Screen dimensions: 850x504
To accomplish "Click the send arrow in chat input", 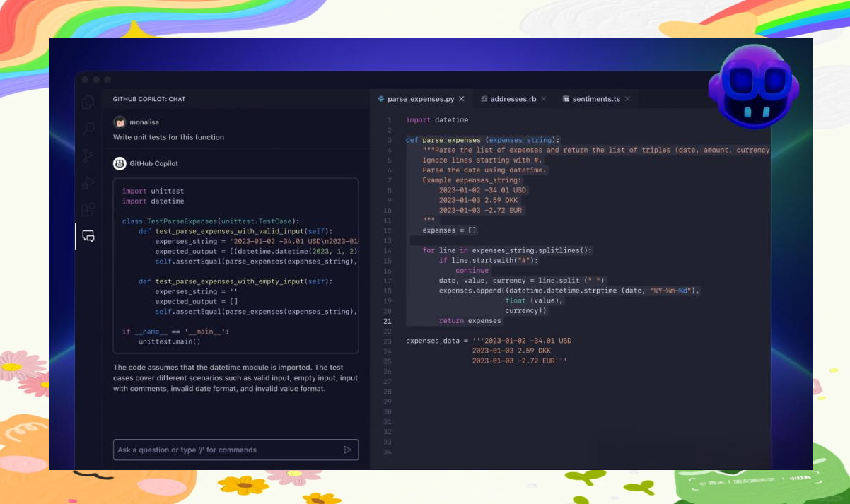I will coord(347,450).
